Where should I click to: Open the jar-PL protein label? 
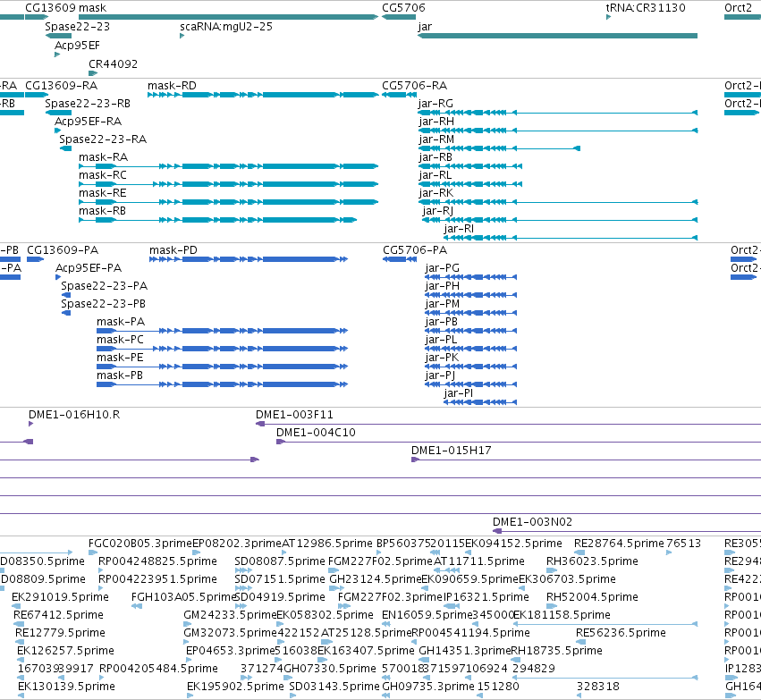(x=441, y=340)
